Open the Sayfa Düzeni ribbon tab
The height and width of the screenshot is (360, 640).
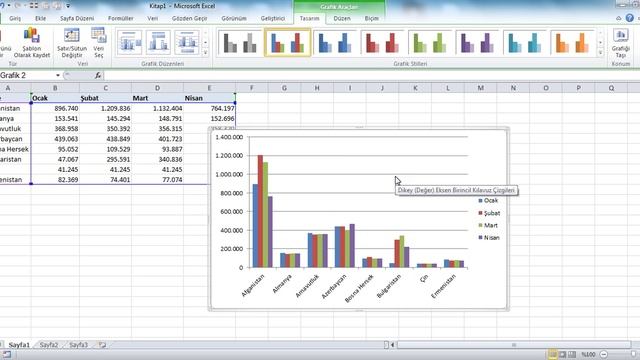tap(77, 18)
